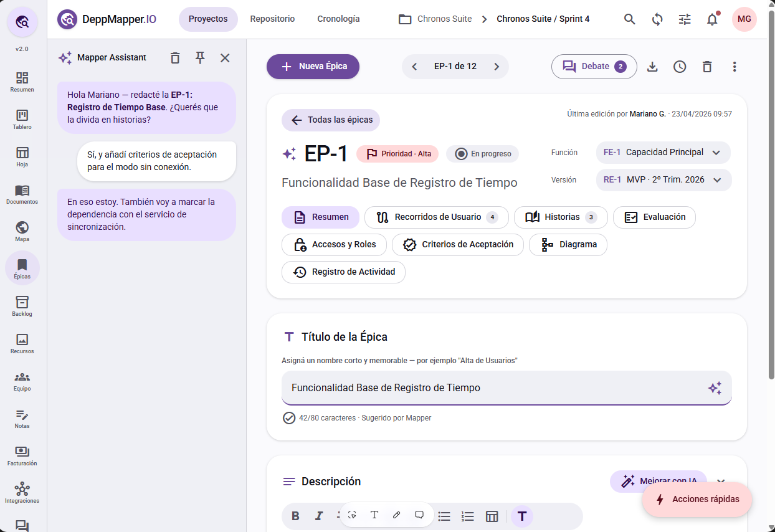Open Equipo team section in sidebar
Image resolution: width=775 pixels, height=532 pixels.
click(x=22, y=381)
